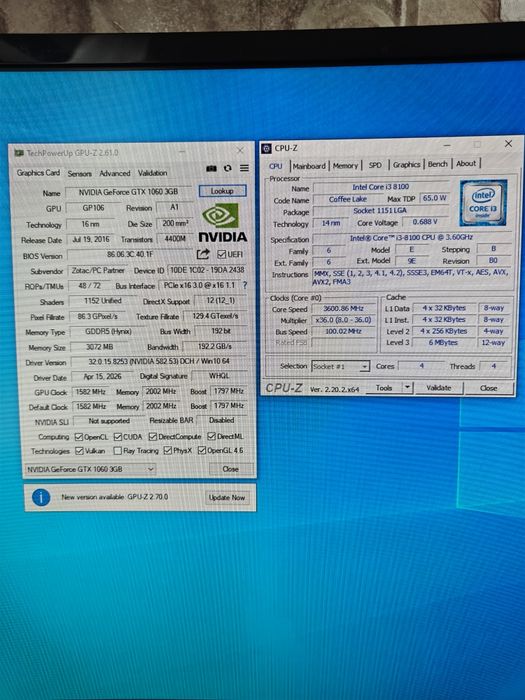Screen dimensions: 525x700
Task: Click the Update Now button
Action: click(x=227, y=497)
